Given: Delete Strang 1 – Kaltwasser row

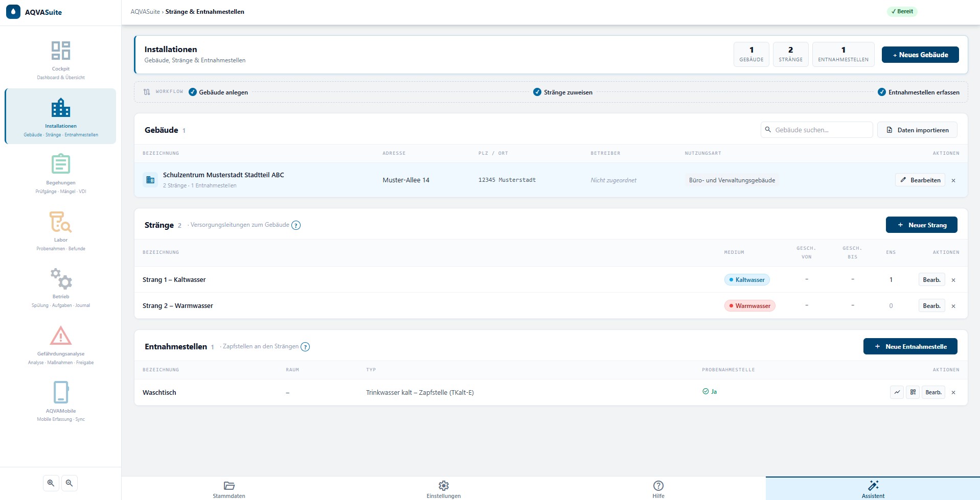Looking at the screenshot, I should [953, 280].
